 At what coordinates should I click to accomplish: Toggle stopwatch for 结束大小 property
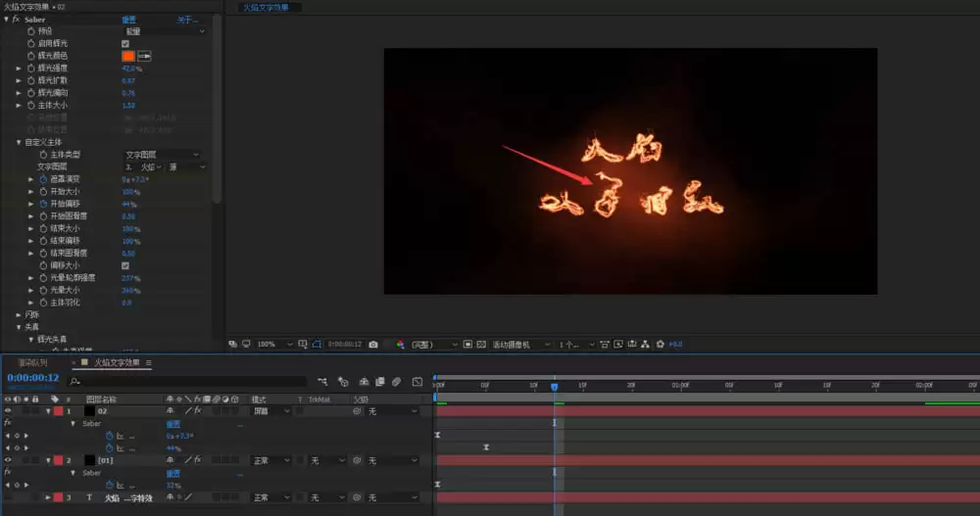click(43, 229)
